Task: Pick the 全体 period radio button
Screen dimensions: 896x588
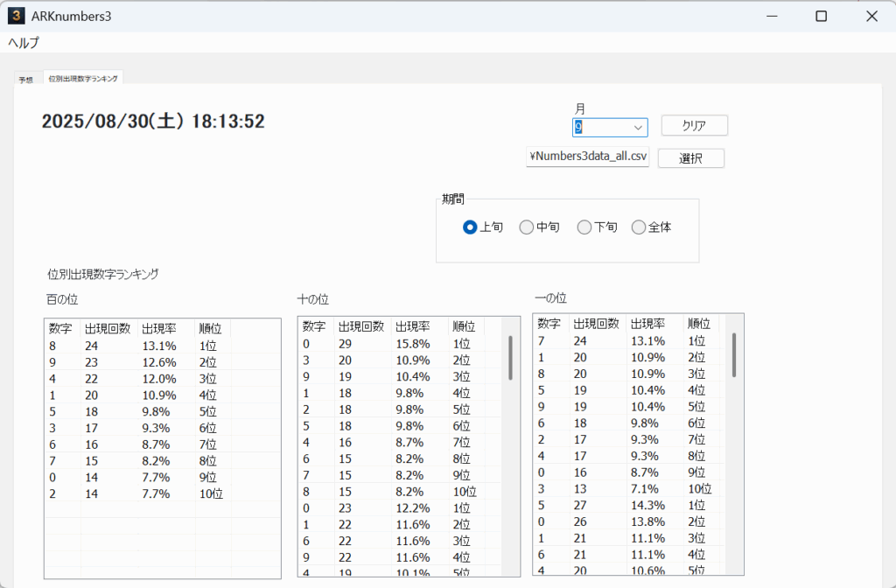Action: click(x=639, y=227)
